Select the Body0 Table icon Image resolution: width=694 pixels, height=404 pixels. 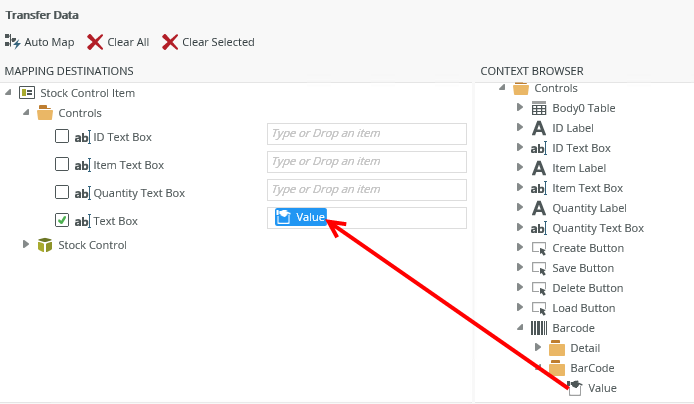(x=538, y=108)
